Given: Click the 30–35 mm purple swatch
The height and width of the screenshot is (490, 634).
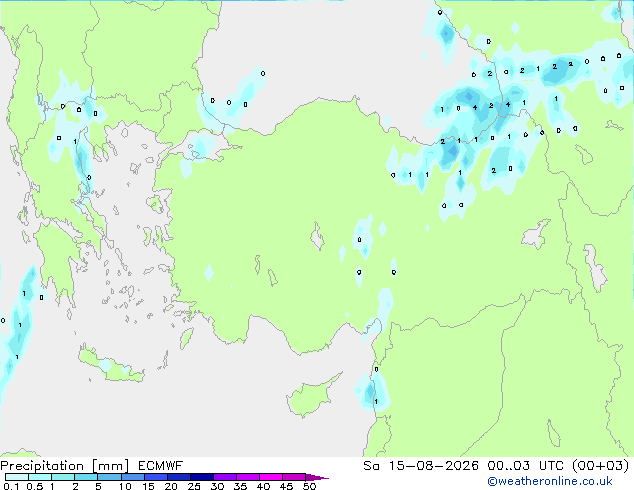Looking at the screenshot, I should coord(224,477).
